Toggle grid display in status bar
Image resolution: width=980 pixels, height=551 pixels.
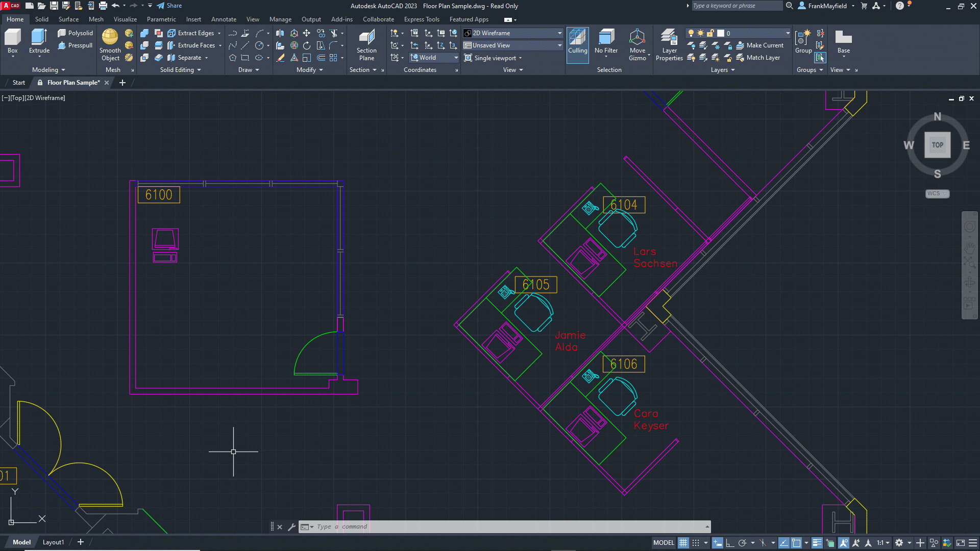[x=683, y=543]
